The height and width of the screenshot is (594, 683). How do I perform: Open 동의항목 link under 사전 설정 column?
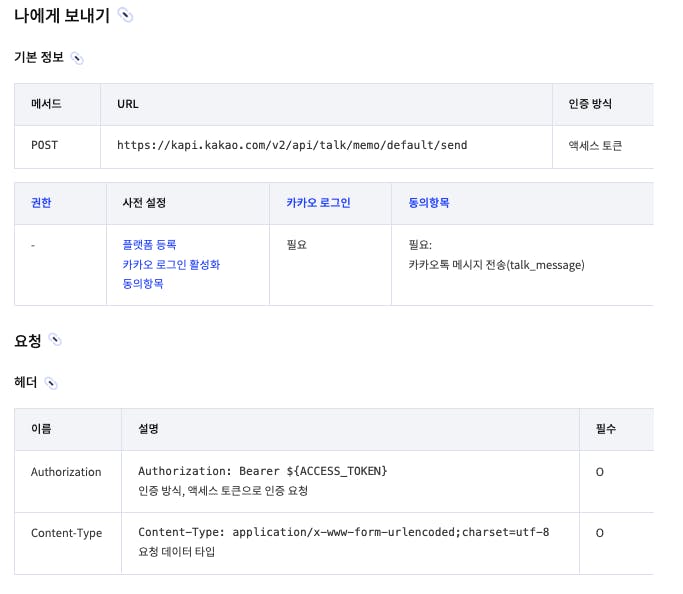click(x=142, y=284)
